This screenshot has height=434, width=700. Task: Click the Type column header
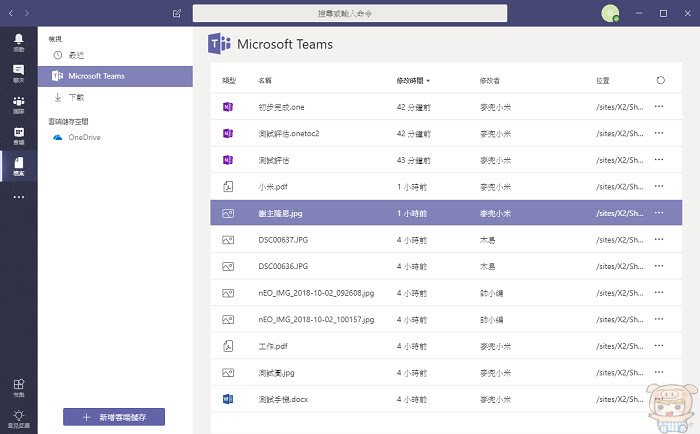point(229,81)
